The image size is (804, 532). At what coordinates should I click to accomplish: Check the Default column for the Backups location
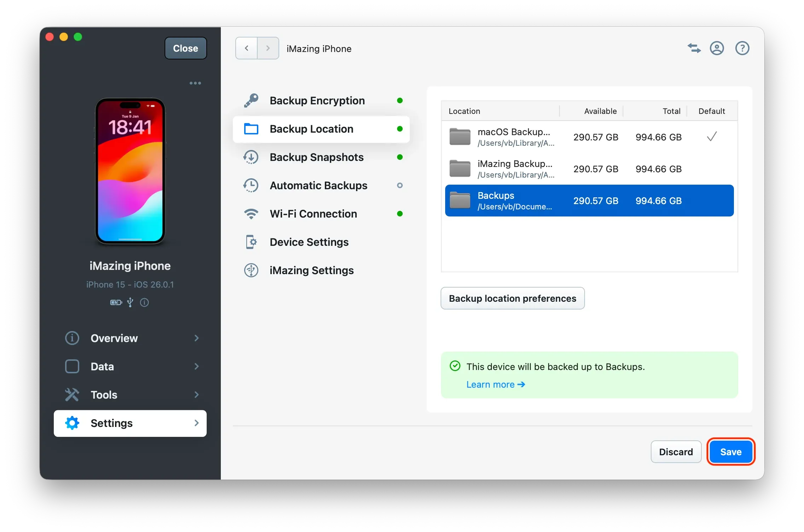(712, 201)
